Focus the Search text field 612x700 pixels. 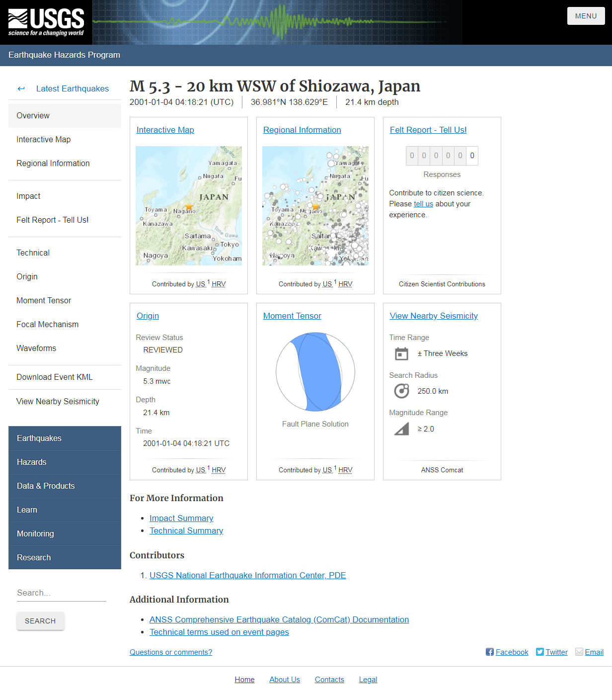62,593
